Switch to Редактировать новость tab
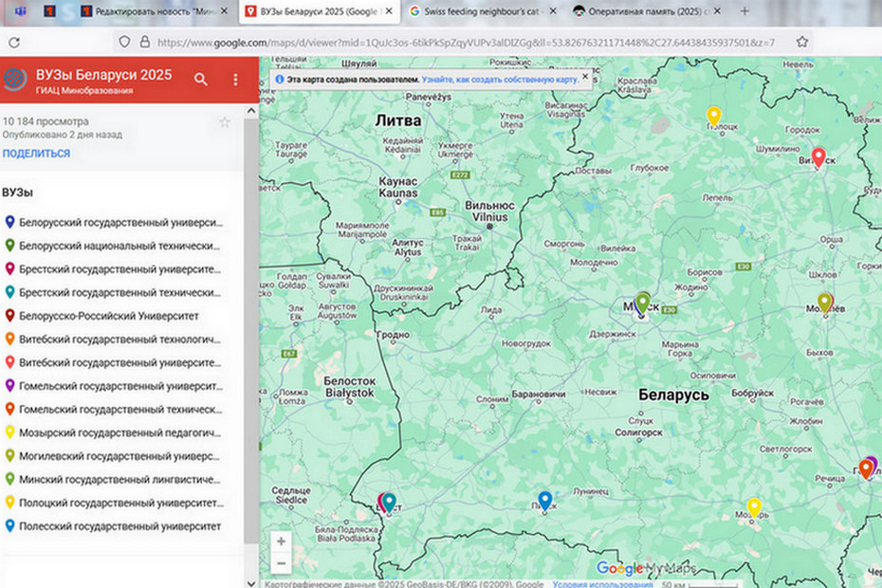The width and height of the screenshot is (882, 588). point(155,11)
